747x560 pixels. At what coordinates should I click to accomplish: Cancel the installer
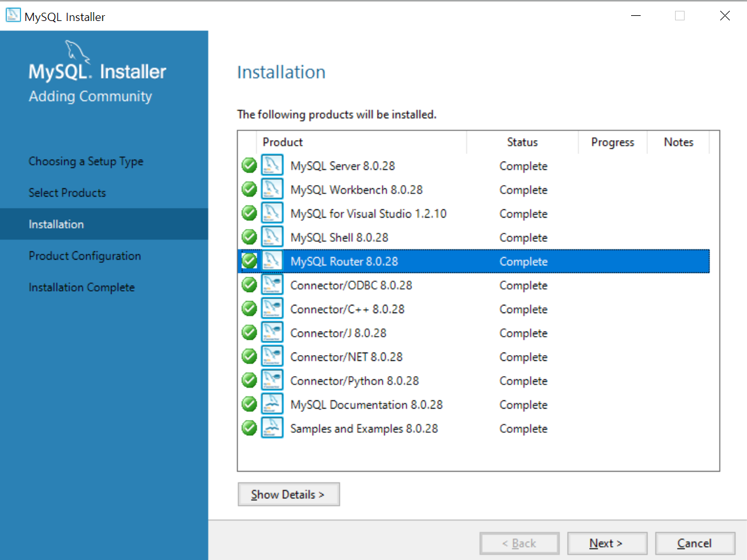click(695, 543)
